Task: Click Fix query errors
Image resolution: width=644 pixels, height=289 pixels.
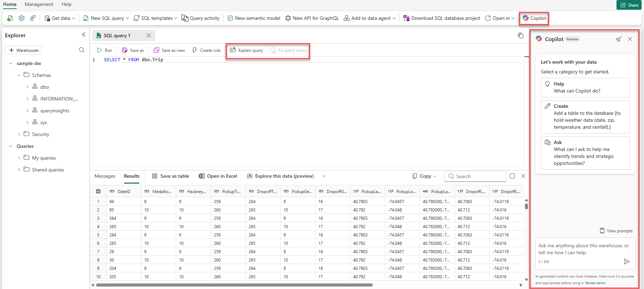Action: tap(289, 50)
